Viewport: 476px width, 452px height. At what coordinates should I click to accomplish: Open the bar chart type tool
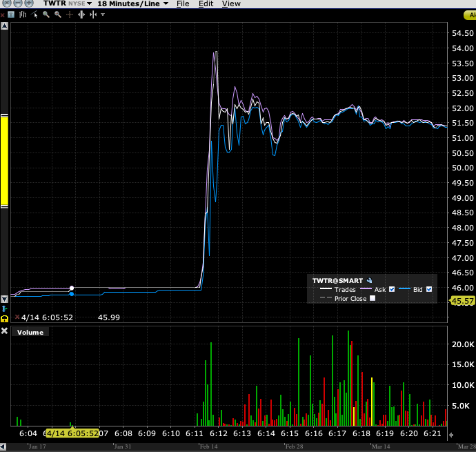(x=23, y=14)
